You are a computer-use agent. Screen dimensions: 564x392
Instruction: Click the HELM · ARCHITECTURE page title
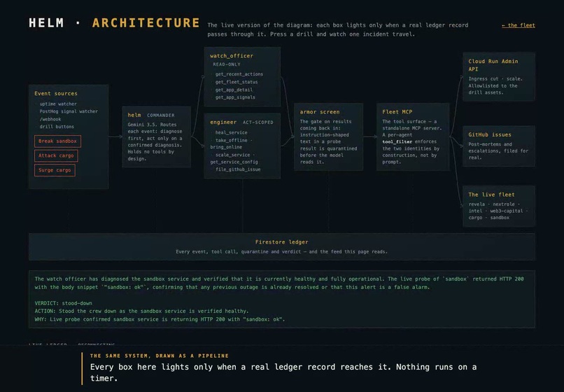coord(114,22)
